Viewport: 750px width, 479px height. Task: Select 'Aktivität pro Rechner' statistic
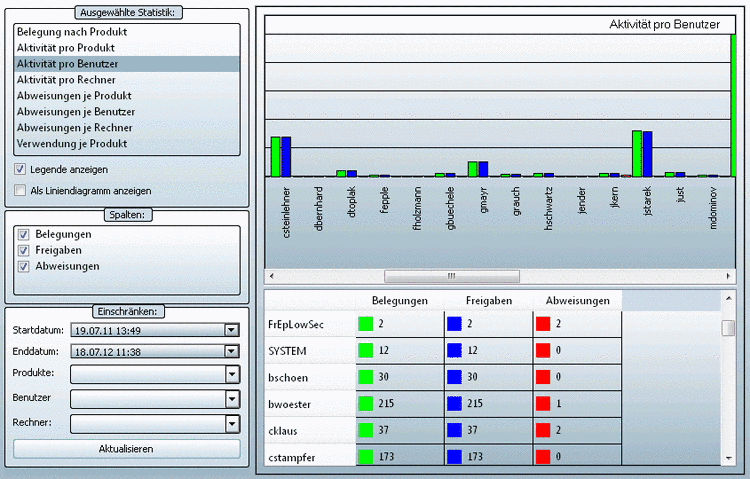pyautogui.click(x=127, y=80)
